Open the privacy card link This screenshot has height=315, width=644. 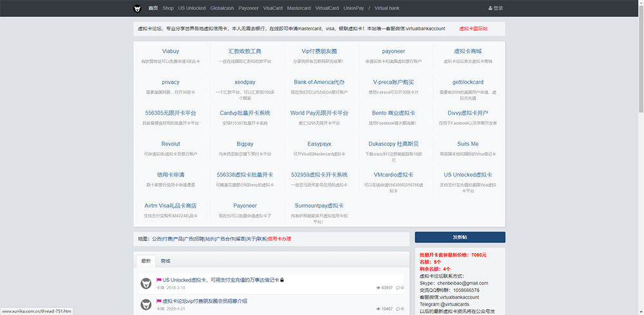171,82
